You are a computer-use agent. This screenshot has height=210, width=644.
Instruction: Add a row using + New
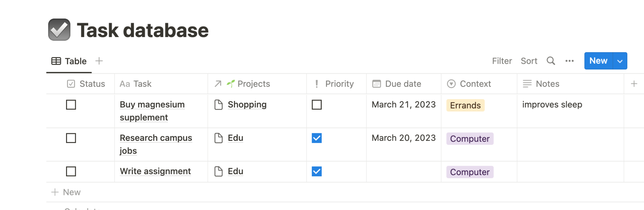(66, 192)
